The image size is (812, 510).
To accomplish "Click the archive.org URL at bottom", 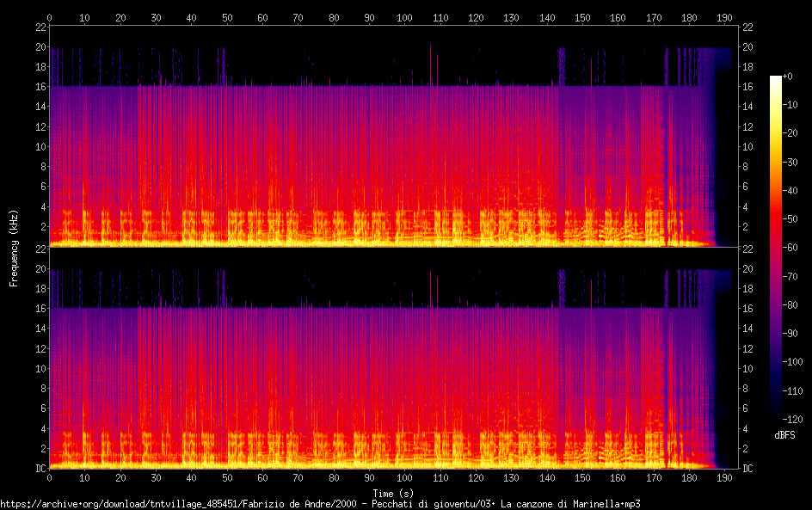I will coord(320,504).
